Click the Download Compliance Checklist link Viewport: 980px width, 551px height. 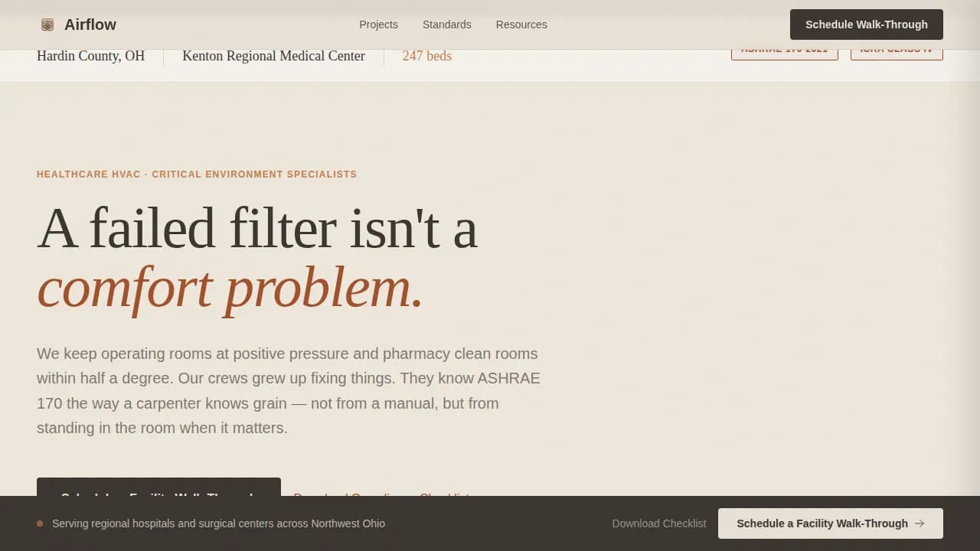tap(382, 497)
